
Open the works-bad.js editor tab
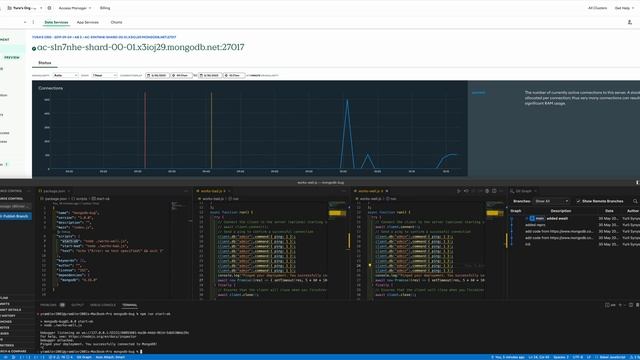coord(213,191)
